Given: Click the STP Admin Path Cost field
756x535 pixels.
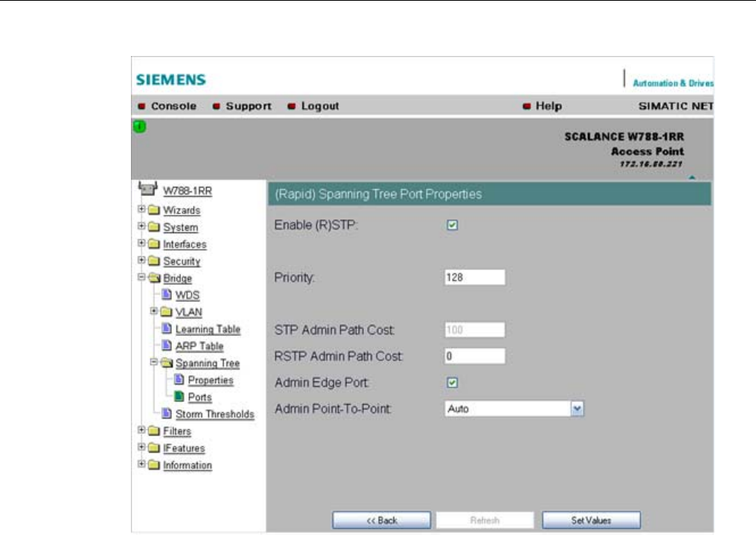Looking at the screenshot, I should click(474, 330).
